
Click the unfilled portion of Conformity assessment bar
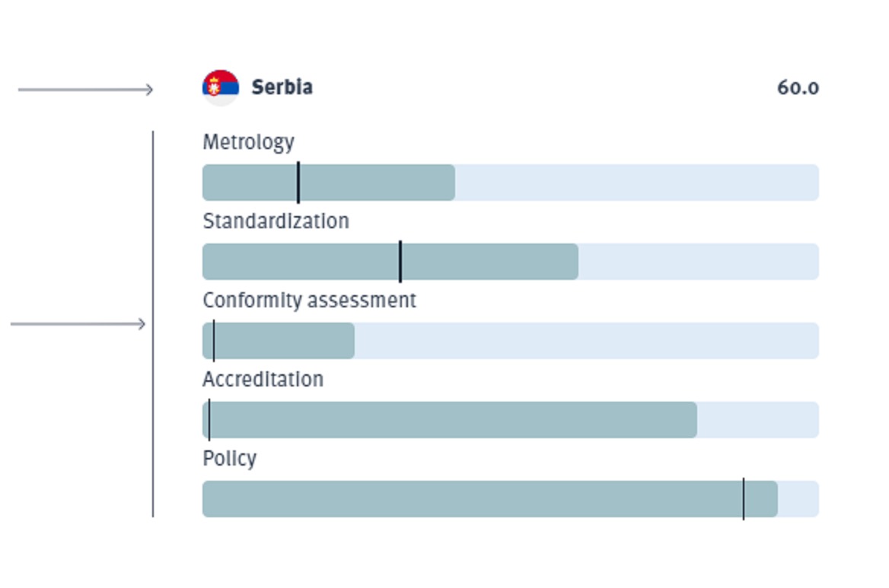pyautogui.click(x=587, y=341)
